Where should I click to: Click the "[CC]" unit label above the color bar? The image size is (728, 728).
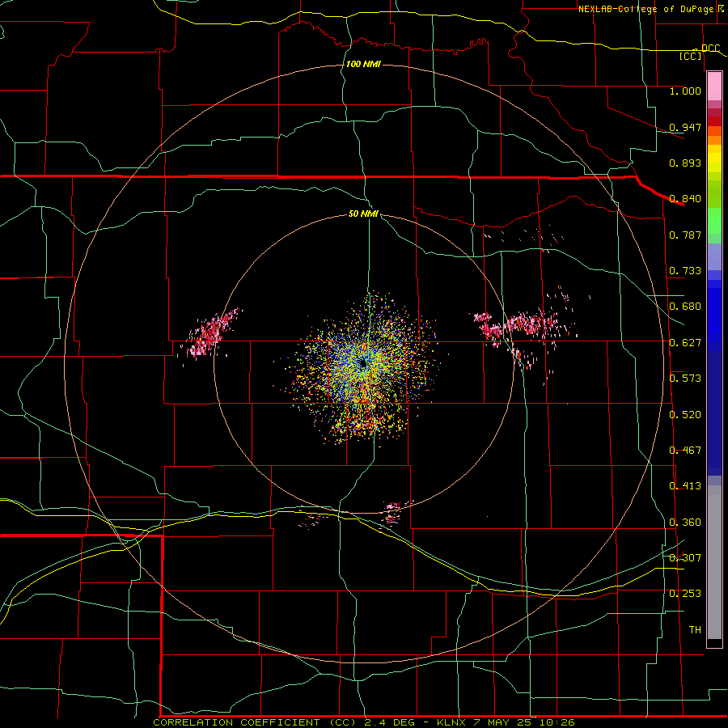coord(690,56)
